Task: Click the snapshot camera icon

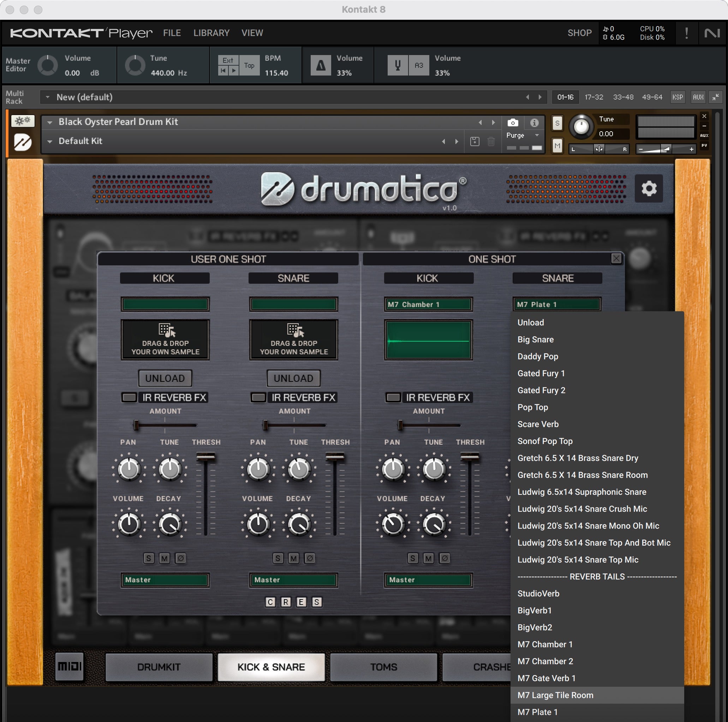Action: [x=513, y=123]
